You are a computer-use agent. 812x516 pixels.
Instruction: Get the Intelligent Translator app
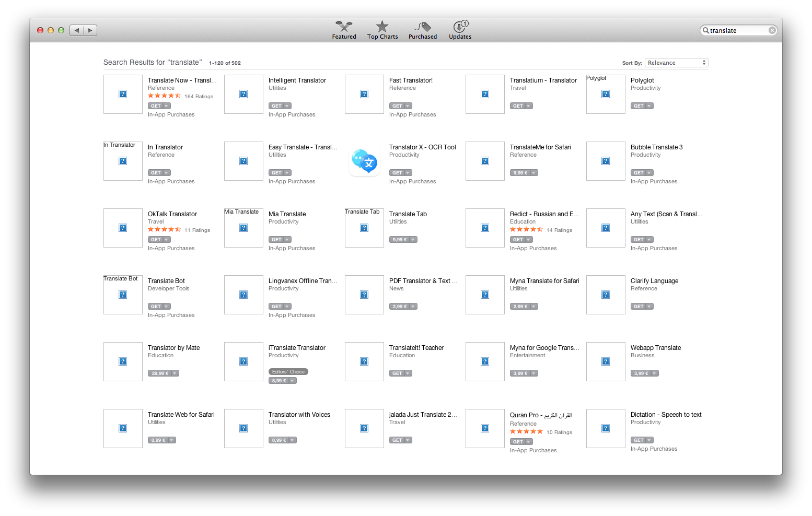click(x=276, y=106)
